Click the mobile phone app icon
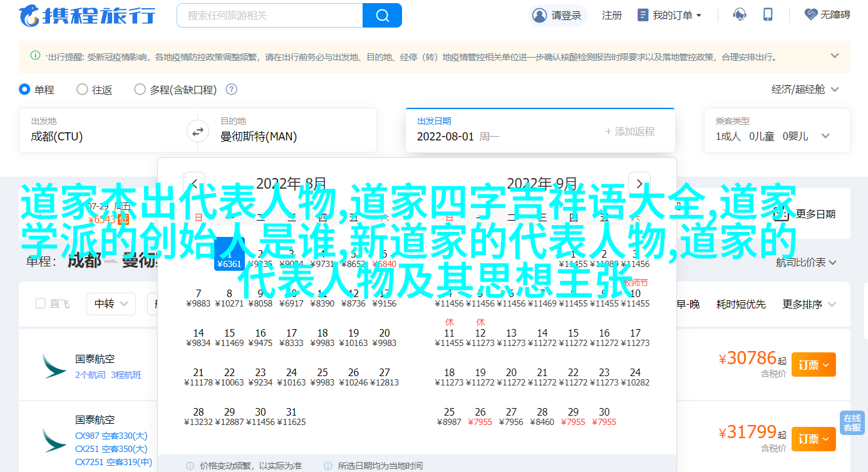The width and height of the screenshot is (868, 472). coord(768,15)
